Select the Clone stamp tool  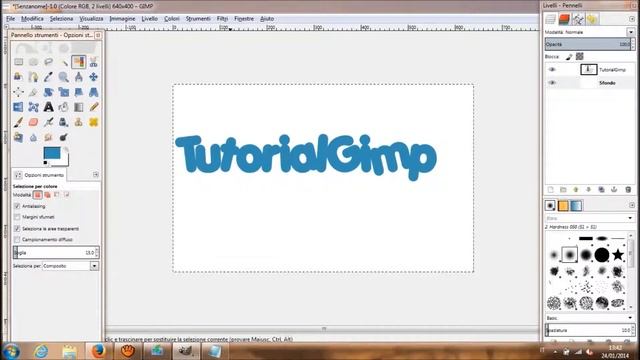79,122
